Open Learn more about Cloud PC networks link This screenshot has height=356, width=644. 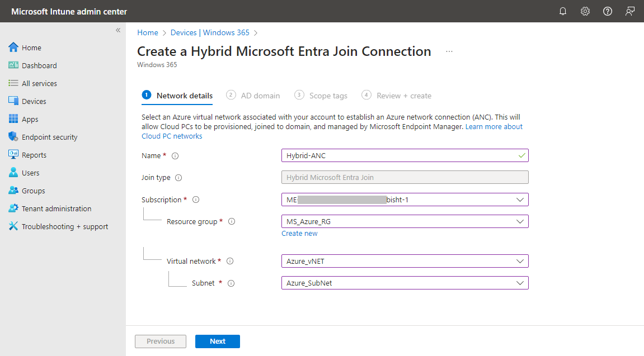[x=493, y=127]
